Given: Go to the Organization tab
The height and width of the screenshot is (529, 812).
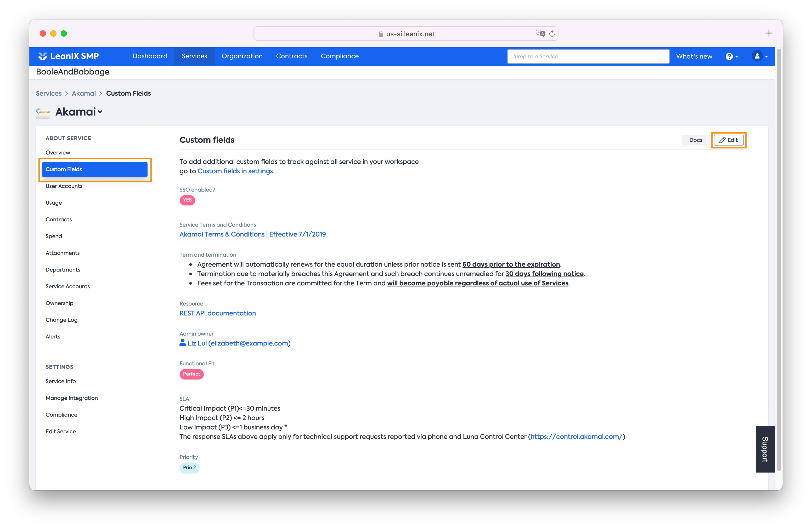Looking at the screenshot, I should 242,56.
